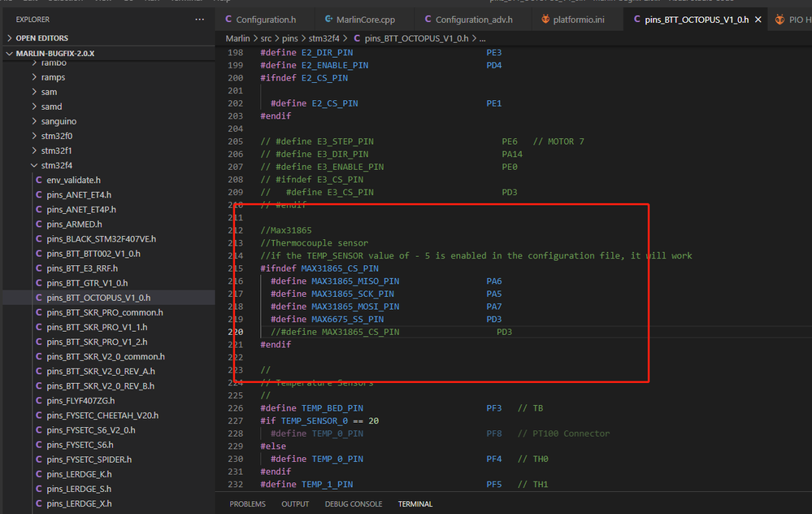Screen dimensions: 812x514
Task: Switch to the Configuration_adv.h tab
Action: [473, 20]
